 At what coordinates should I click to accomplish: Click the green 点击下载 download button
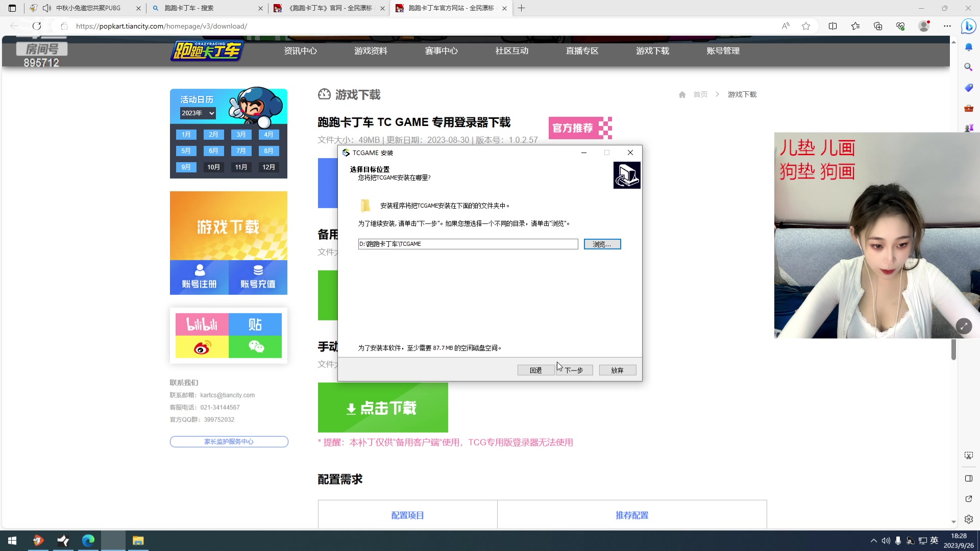point(383,408)
